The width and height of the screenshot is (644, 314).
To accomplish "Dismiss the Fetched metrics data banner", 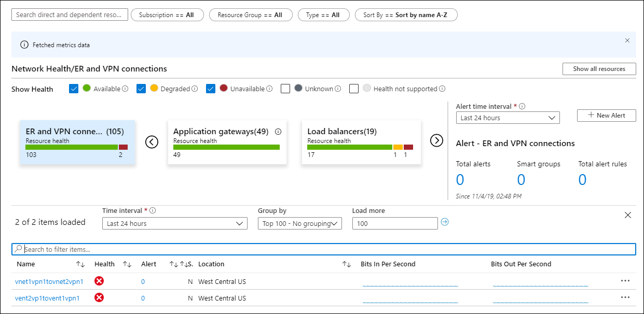I will [627, 40].
